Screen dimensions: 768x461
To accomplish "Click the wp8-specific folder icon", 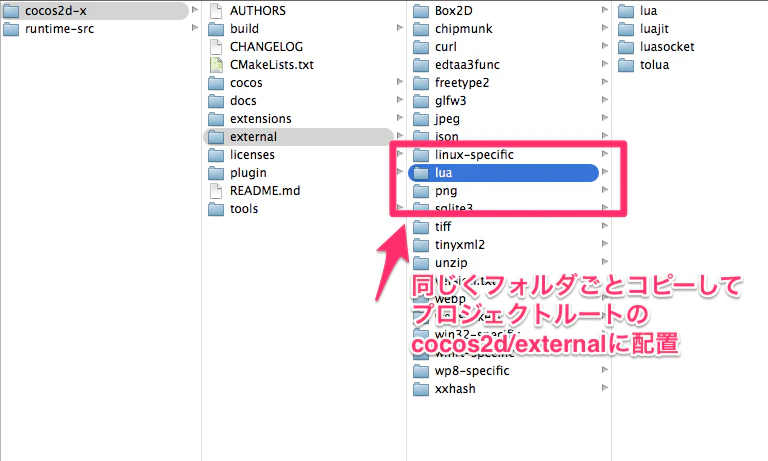I will tap(421, 371).
